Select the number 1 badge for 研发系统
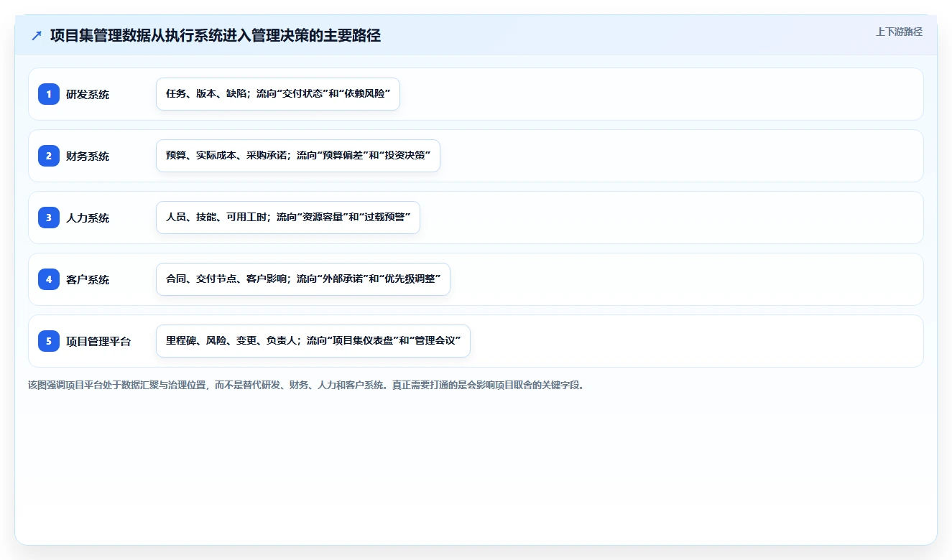This screenshot has width=952, height=560. (x=49, y=94)
